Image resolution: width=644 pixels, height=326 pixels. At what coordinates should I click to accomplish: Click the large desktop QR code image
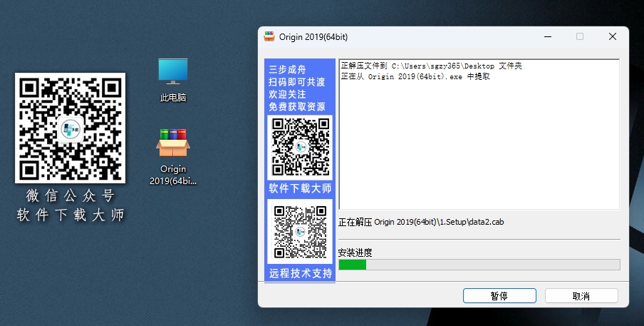[71, 128]
